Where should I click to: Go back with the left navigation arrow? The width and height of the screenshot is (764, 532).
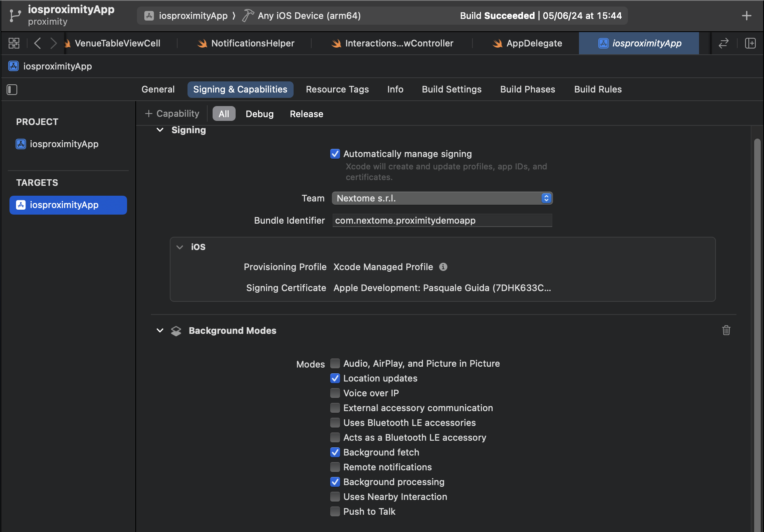pyautogui.click(x=37, y=43)
